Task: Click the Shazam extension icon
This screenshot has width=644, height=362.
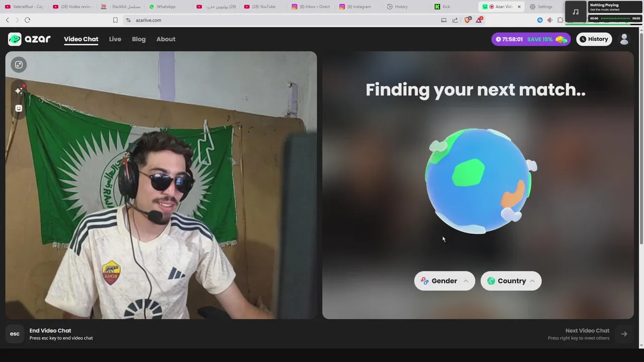Action: 540,20
